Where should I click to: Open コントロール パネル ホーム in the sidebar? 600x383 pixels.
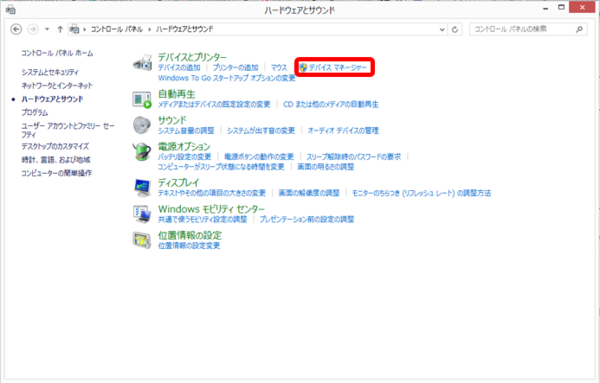[x=57, y=53]
